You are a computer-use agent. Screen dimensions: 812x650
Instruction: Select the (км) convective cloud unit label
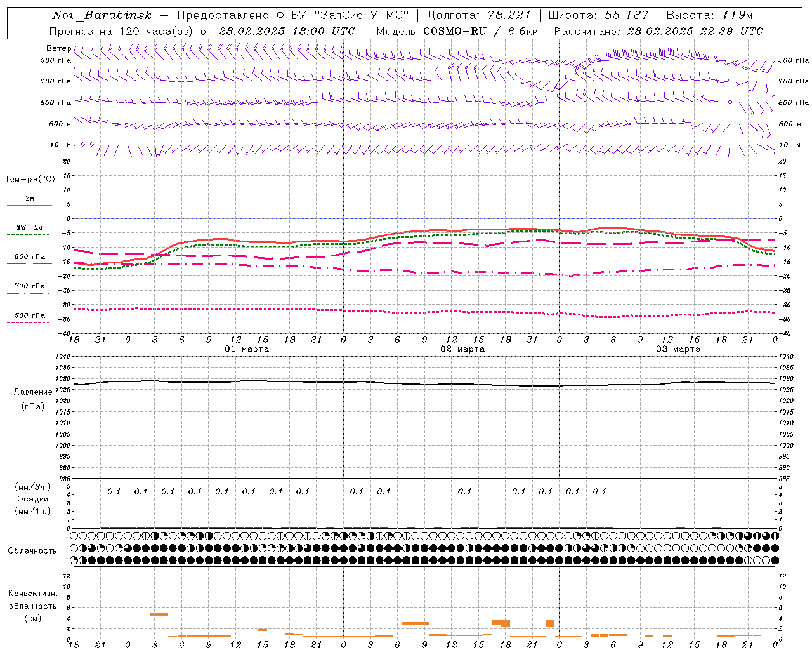click(x=32, y=618)
